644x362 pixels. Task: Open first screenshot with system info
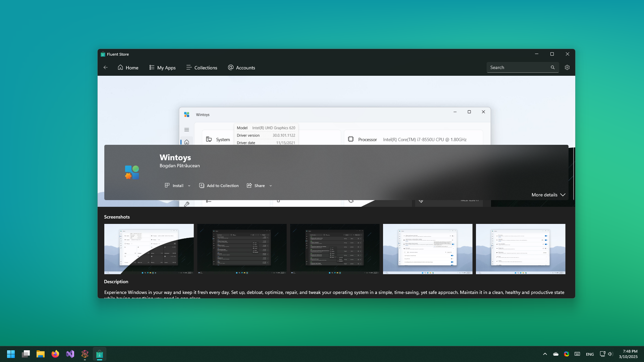(149, 249)
